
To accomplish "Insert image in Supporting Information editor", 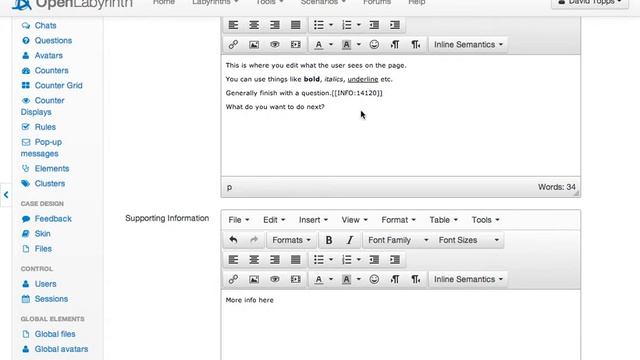I will (254, 279).
